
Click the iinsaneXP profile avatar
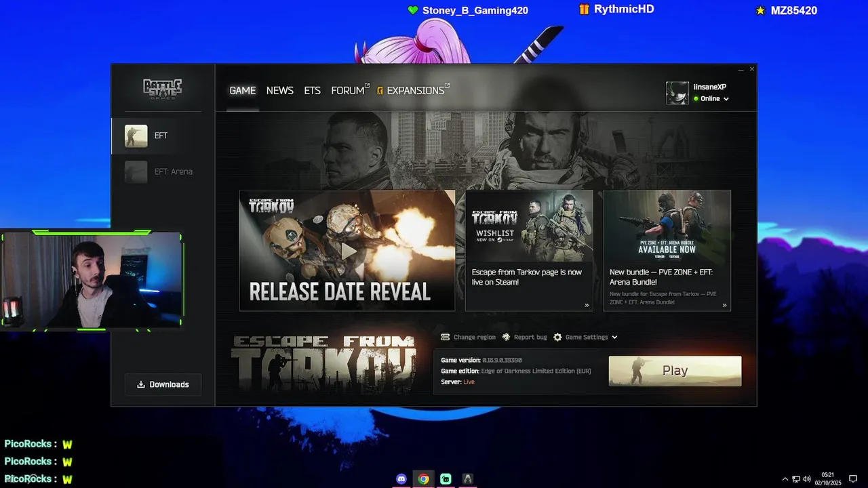tap(677, 93)
